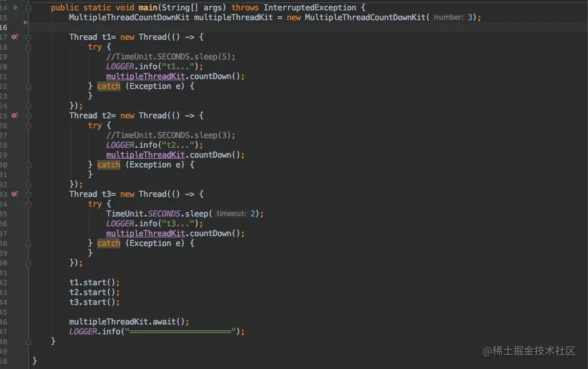Click the highlighted catch keyword at line 30
Viewport: 588px width, 369px height.
(x=109, y=165)
